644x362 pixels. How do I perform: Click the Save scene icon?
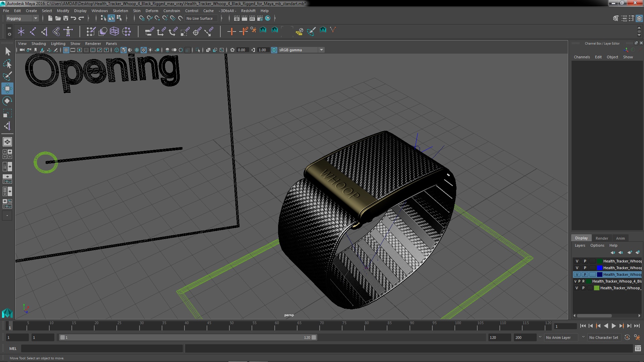point(66,18)
